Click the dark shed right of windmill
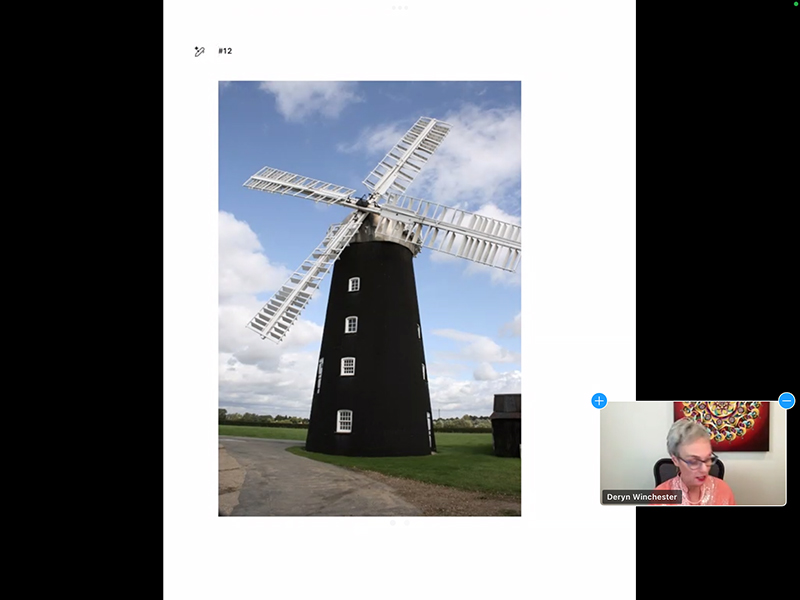800x600 pixels. (506, 424)
